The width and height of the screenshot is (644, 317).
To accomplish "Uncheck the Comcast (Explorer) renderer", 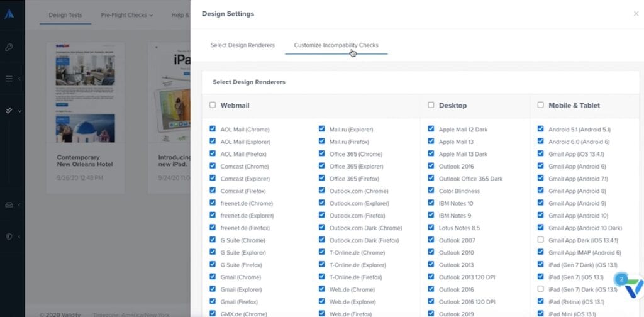I will point(213,178).
